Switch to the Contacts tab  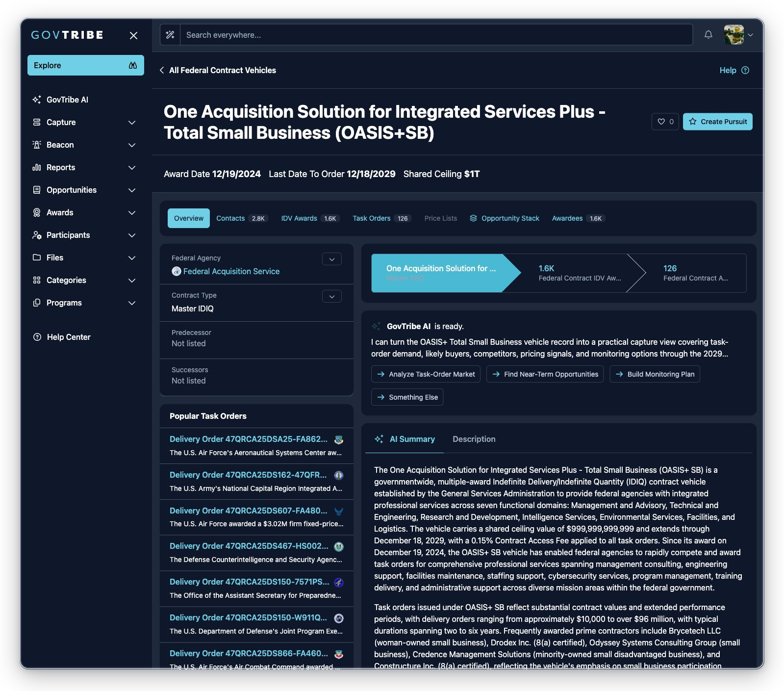point(242,218)
